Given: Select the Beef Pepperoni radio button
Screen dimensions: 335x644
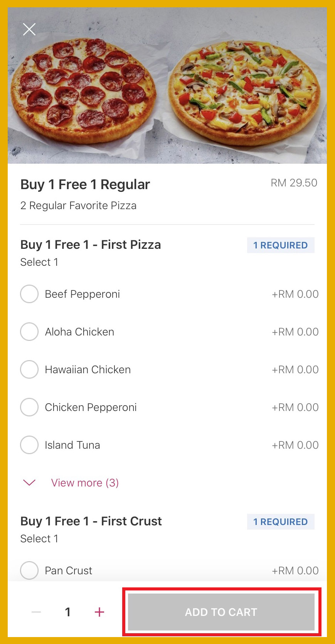Looking at the screenshot, I should click(29, 294).
